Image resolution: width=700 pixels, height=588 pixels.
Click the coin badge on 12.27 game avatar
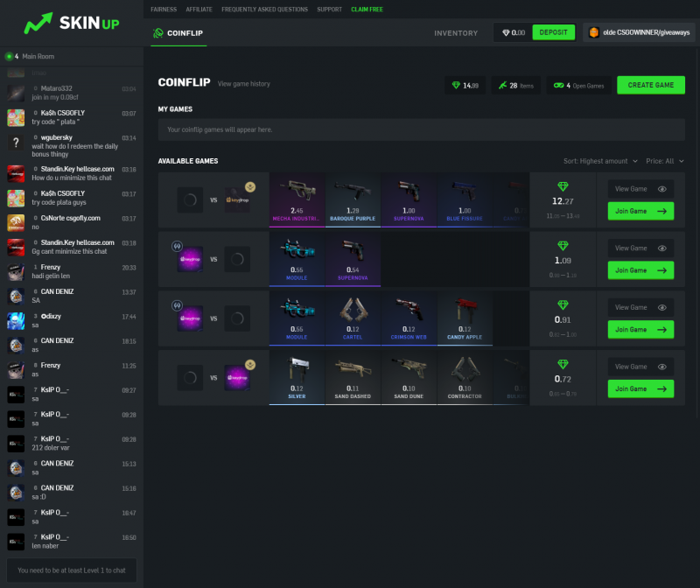pos(250,187)
